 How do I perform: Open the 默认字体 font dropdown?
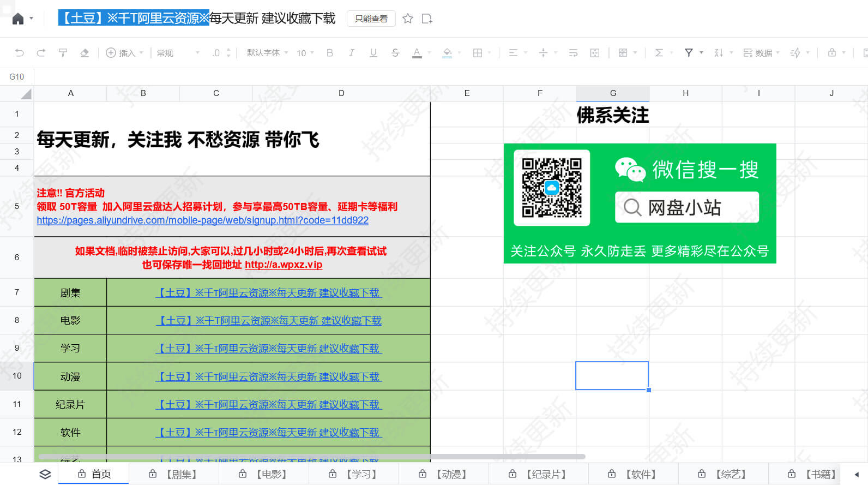pyautogui.click(x=267, y=53)
